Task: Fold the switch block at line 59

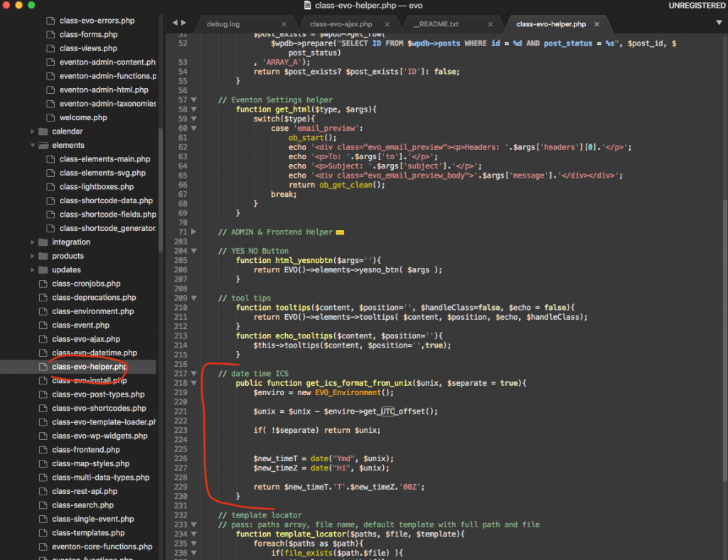Action: point(193,119)
